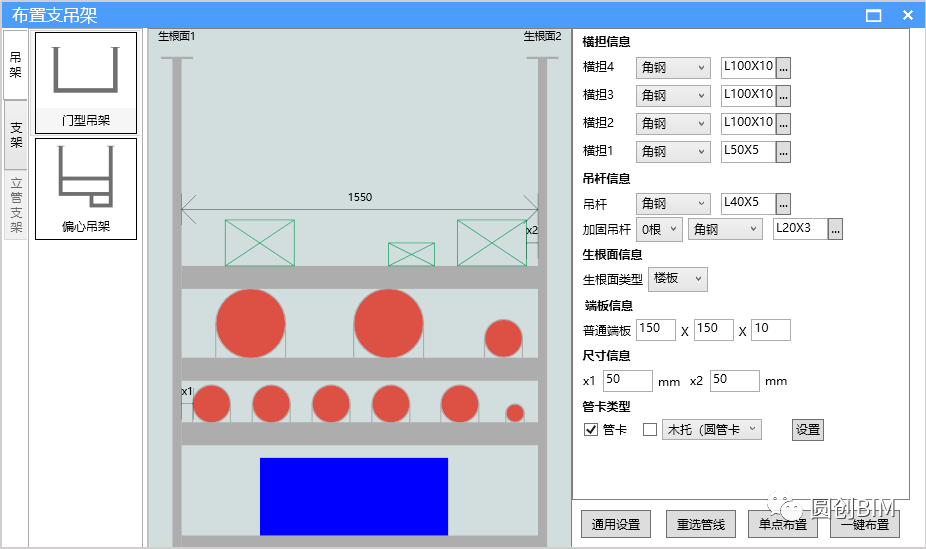Click the first 普通端板 dimension field
The height and width of the screenshot is (549, 926).
click(656, 329)
